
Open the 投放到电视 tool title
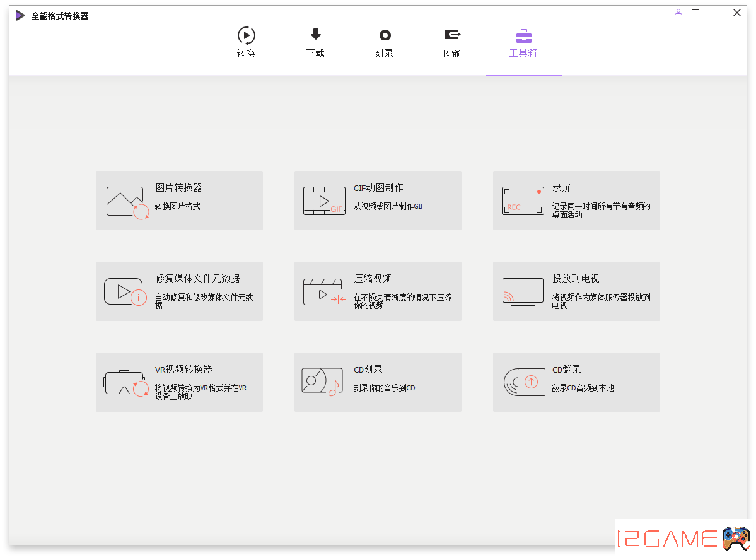(x=576, y=278)
